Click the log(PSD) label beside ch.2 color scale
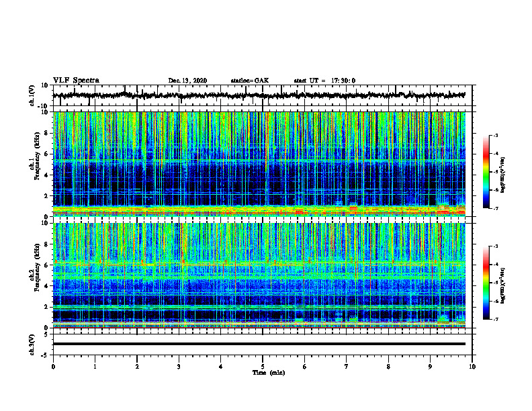Viewport: 532px width, 411px height. point(503,286)
